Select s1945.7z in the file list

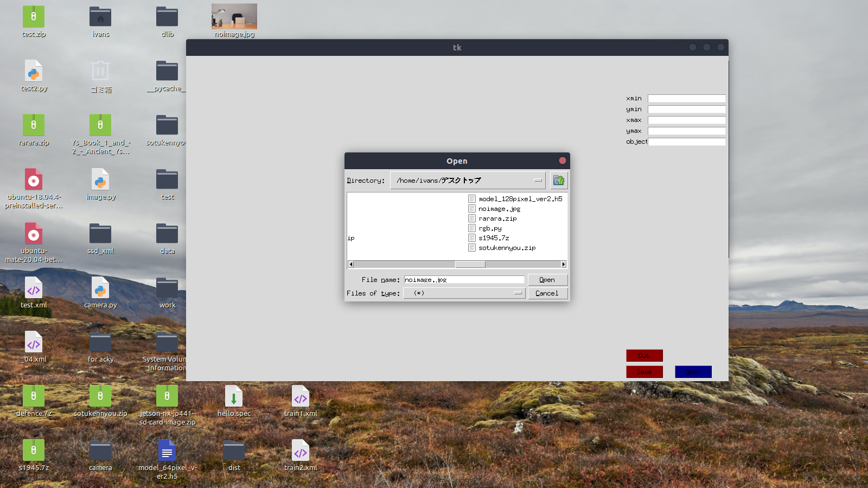pos(494,238)
